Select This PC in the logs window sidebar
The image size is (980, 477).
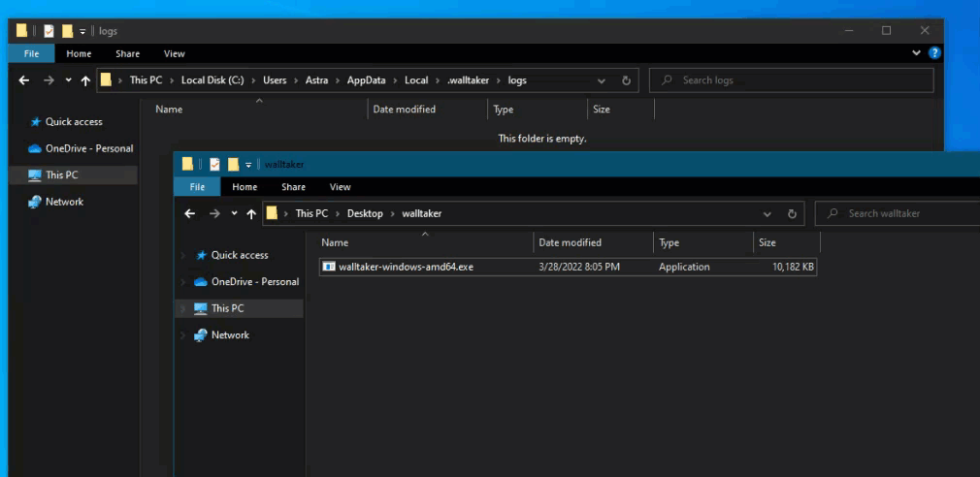pyautogui.click(x=73, y=175)
